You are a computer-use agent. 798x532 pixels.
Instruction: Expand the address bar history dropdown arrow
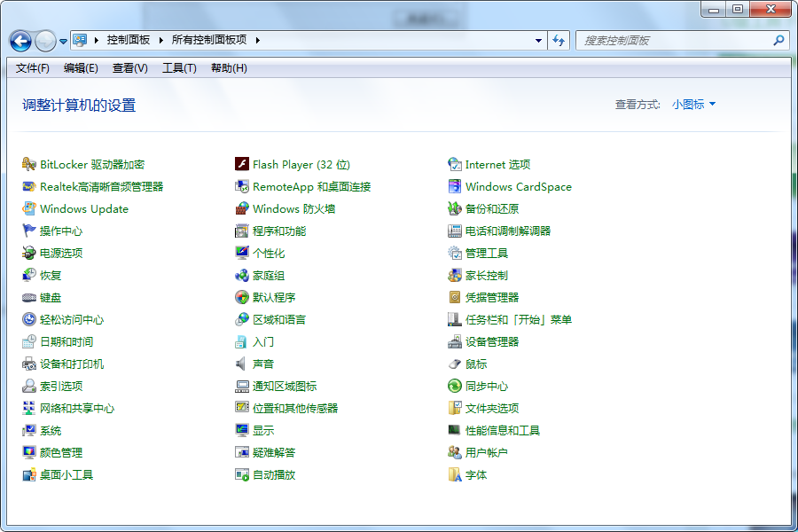[538, 40]
